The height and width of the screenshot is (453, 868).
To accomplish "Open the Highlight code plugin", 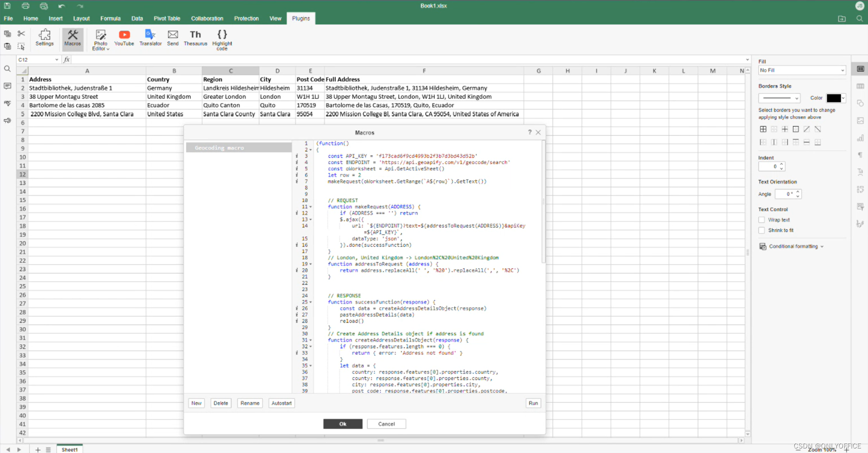I will [222, 40].
